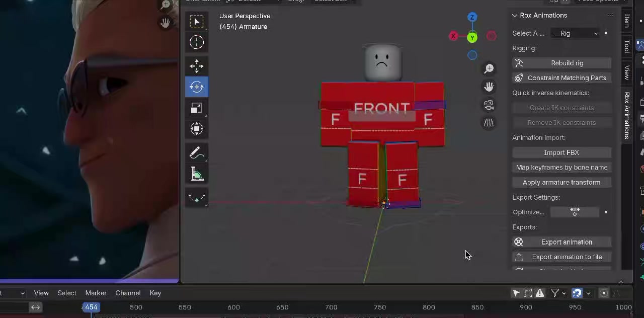
Task: Click frame 750 on the timeline ruler
Action: tap(380, 307)
